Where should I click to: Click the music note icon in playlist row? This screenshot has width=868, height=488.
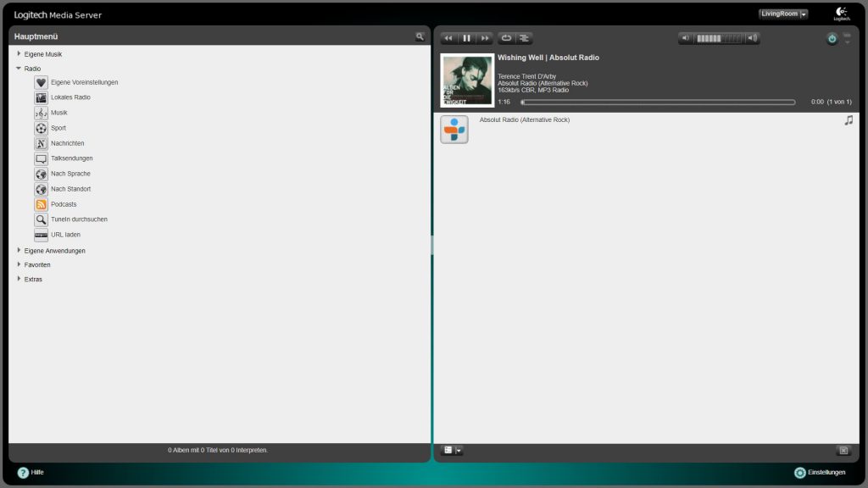click(x=849, y=120)
